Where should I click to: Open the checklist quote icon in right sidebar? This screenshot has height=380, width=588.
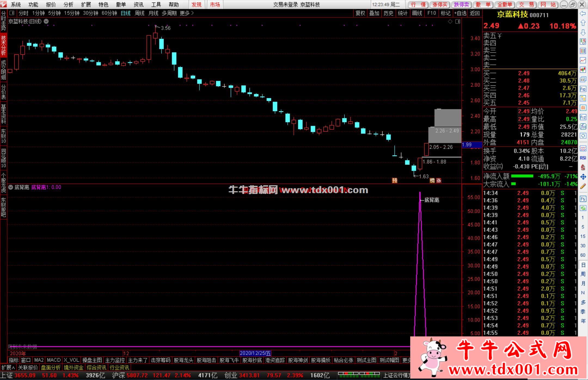tap(583, 41)
